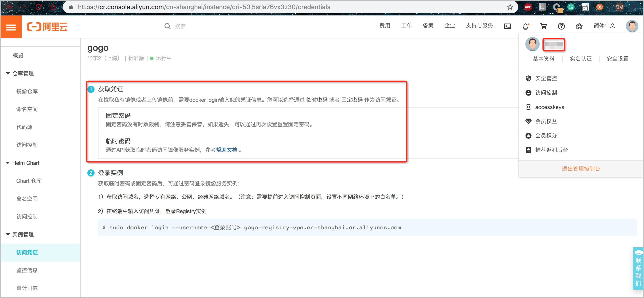Image resolution: width=644 pixels, height=298 pixels.
Task: Click the padlock site info icon
Action: (x=71, y=7)
